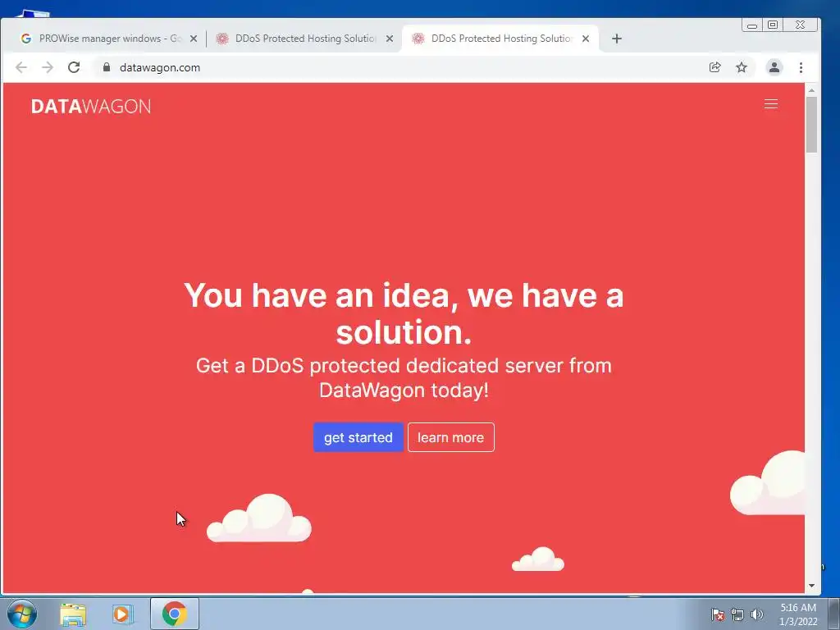840x630 pixels.
Task: Close the active DDoS Protected tab
Action: 586,39
